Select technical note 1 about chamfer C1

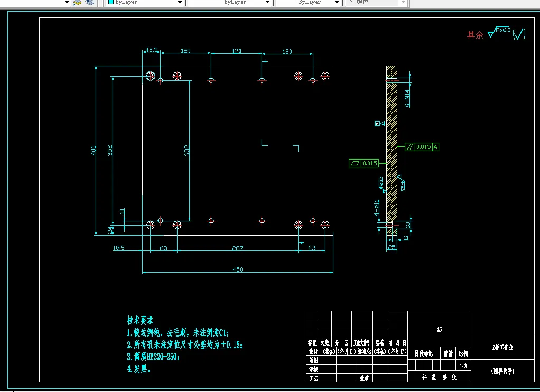pos(178,332)
